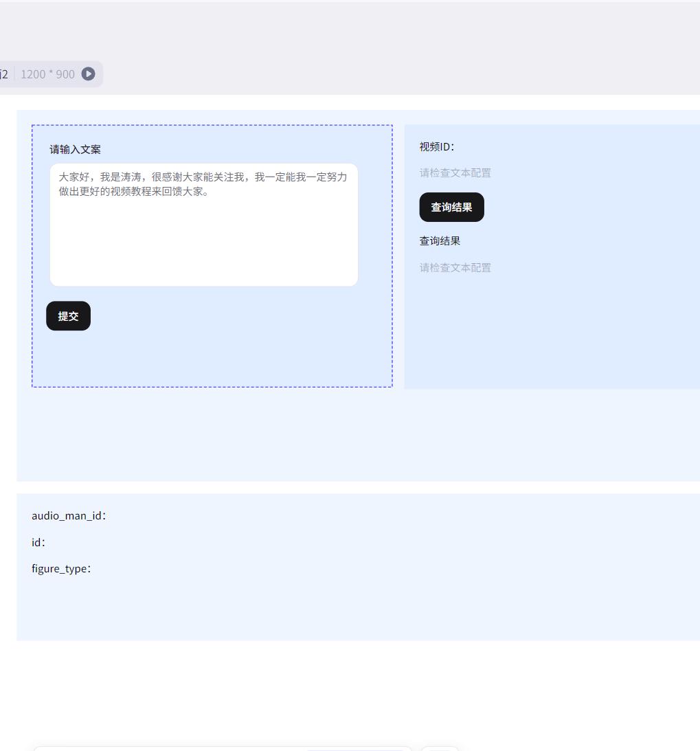Click the j2 label at the top left

coord(3,74)
